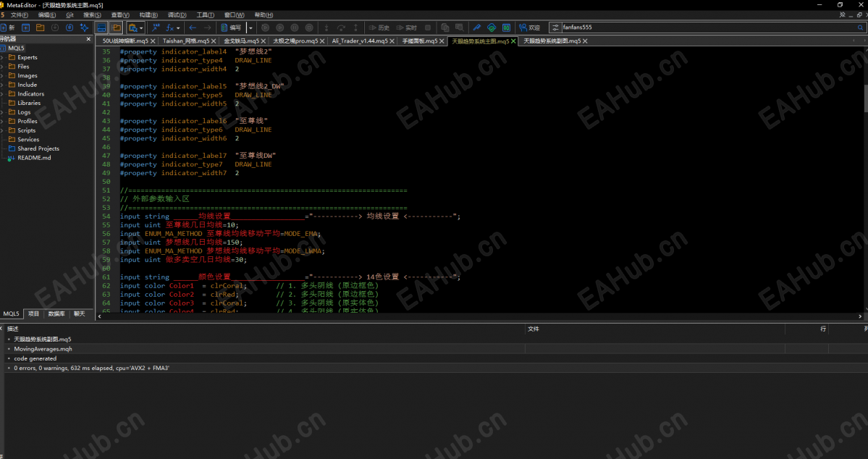Navigate back with the left arrow icon

pyautogui.click(x=192, y=27)
